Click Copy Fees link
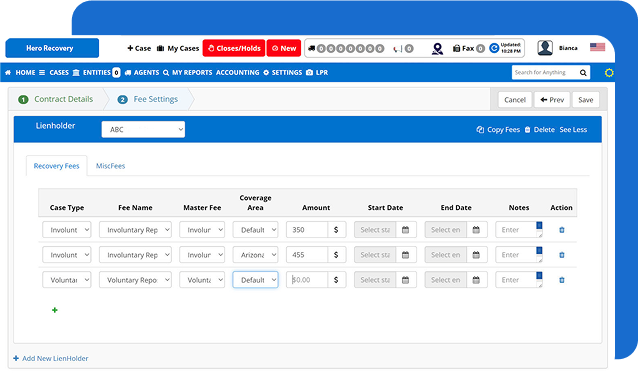The image size is (638, 376). tap(498, 130)
